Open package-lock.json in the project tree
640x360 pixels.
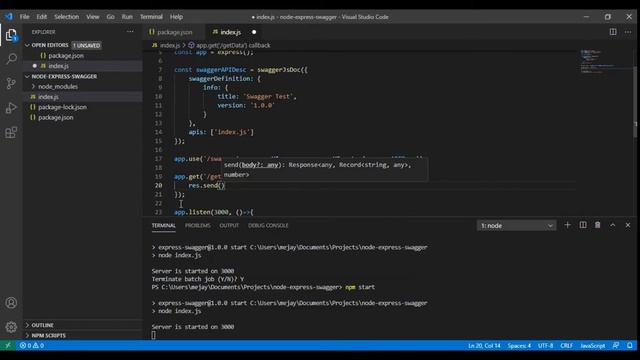(x=62, y=107)
